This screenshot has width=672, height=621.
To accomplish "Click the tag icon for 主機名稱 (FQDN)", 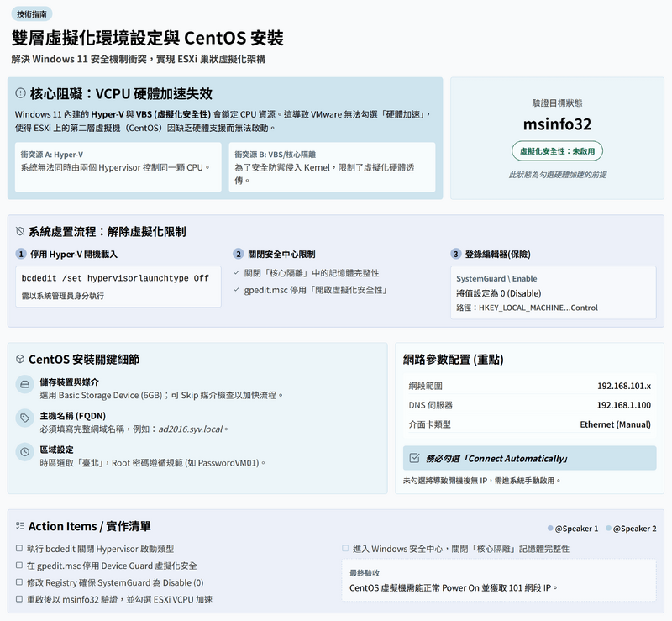I will pos(24,418).
